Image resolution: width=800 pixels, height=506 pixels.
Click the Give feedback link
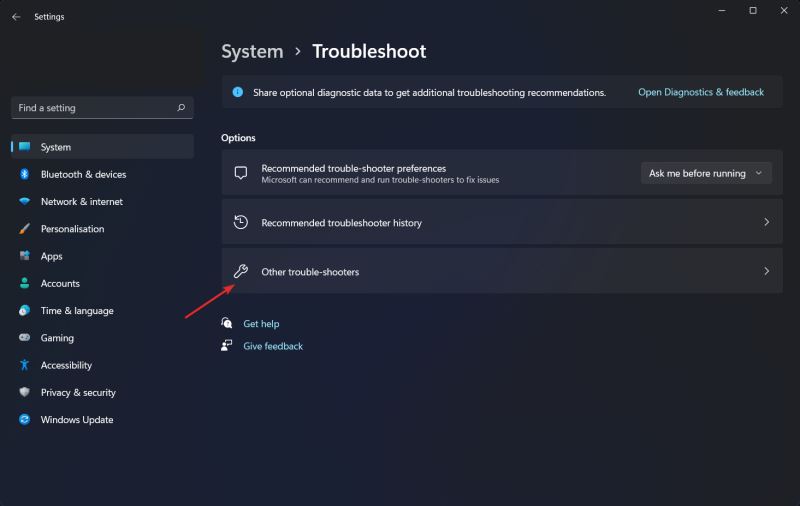tap(272, 346)
